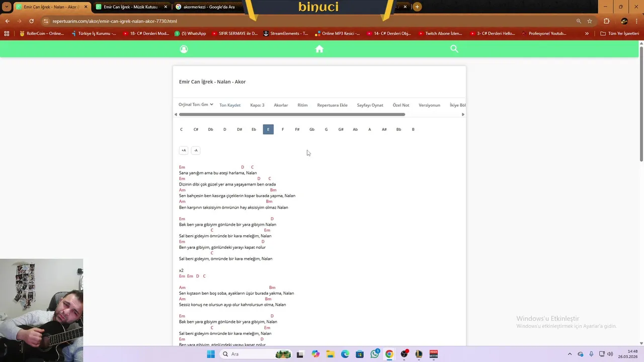Open Tüm Yer İşaretleri bookmarks folder

[619, 34]
